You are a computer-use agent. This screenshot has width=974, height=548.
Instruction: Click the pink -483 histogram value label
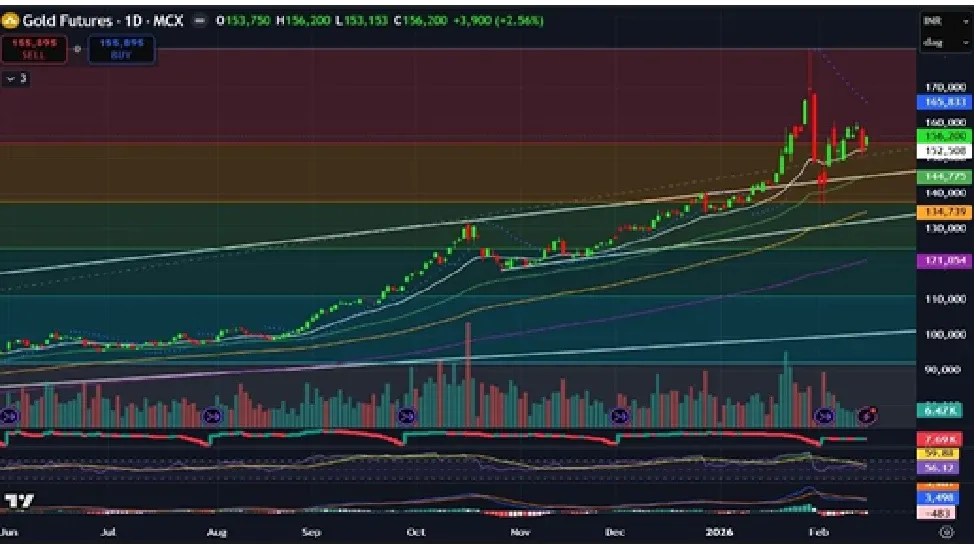coord(938,513)
